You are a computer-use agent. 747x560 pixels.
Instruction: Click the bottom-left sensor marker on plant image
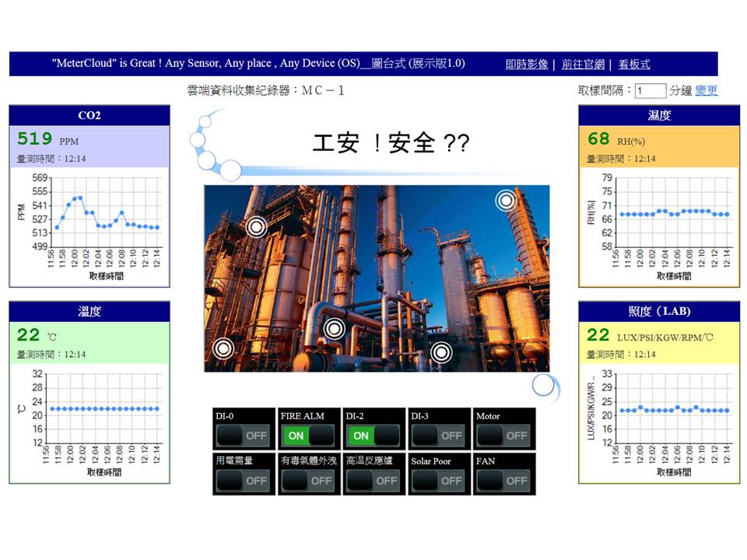coord(223,348)
